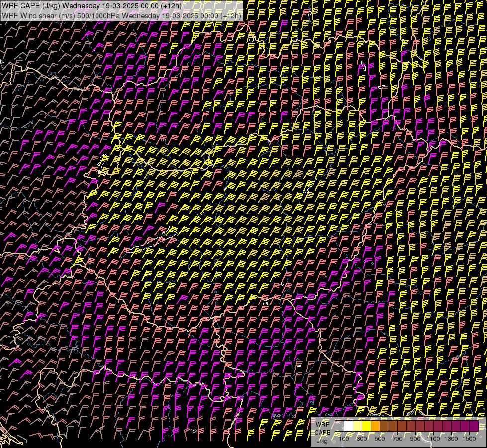Click the white CAPE legend swatch
The height and width of the screenshot is (448, 487).
(x=349, y=426)
